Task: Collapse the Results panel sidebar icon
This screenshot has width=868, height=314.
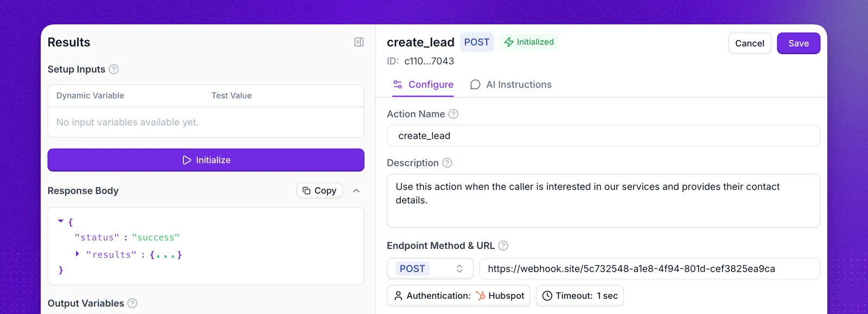Action: click(x=359, y=42)
